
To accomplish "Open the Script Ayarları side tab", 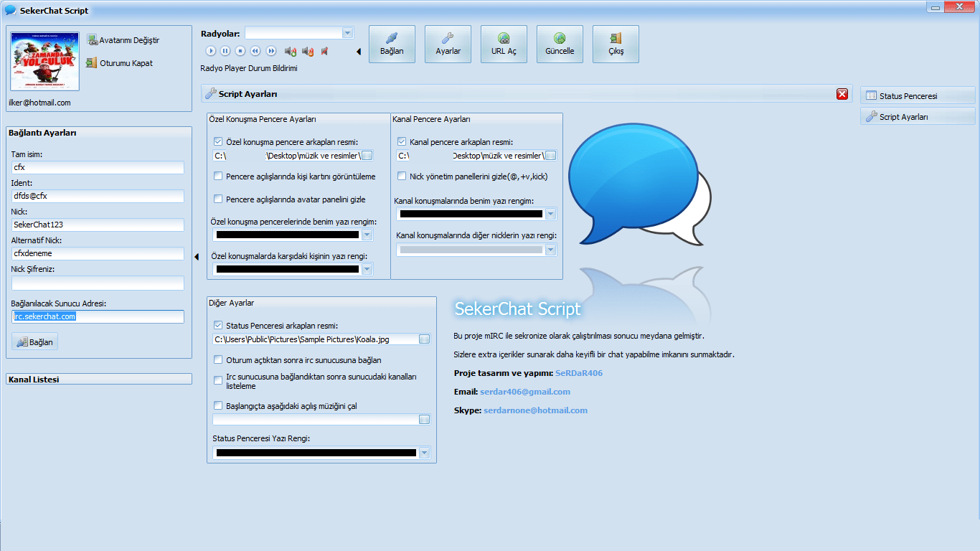I will click(x=918, y=116).
